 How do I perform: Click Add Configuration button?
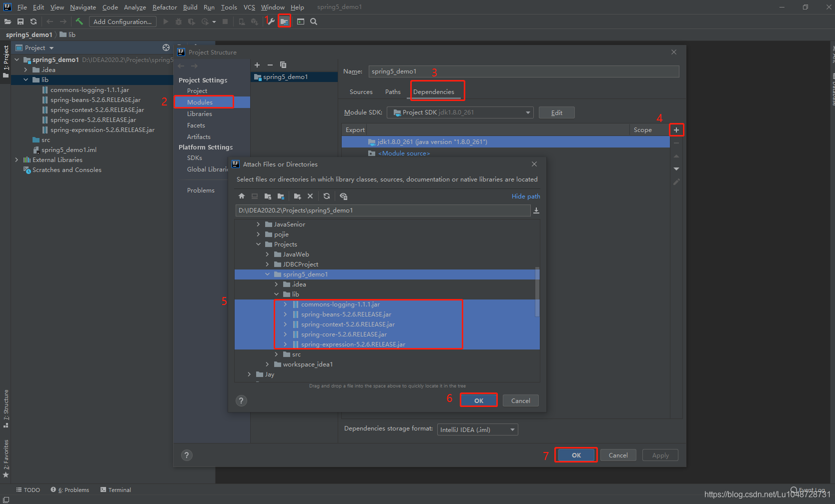[x=123, y=21]
